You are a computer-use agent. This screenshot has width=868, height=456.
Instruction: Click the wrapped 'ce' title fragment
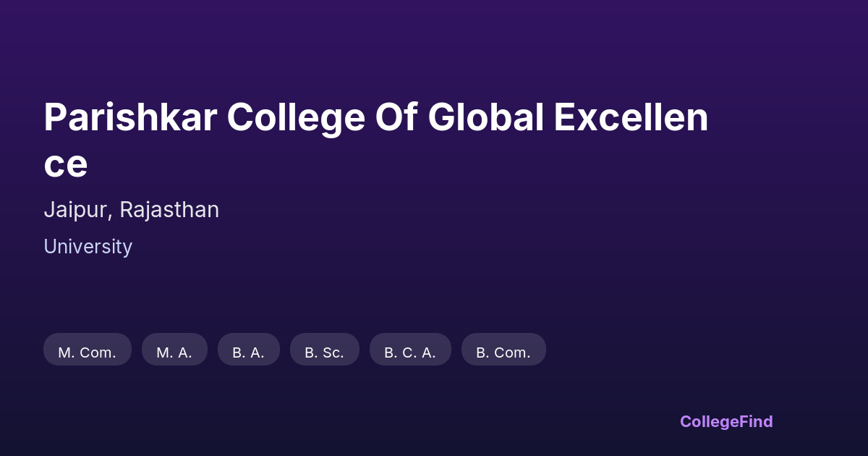point(66,164)
